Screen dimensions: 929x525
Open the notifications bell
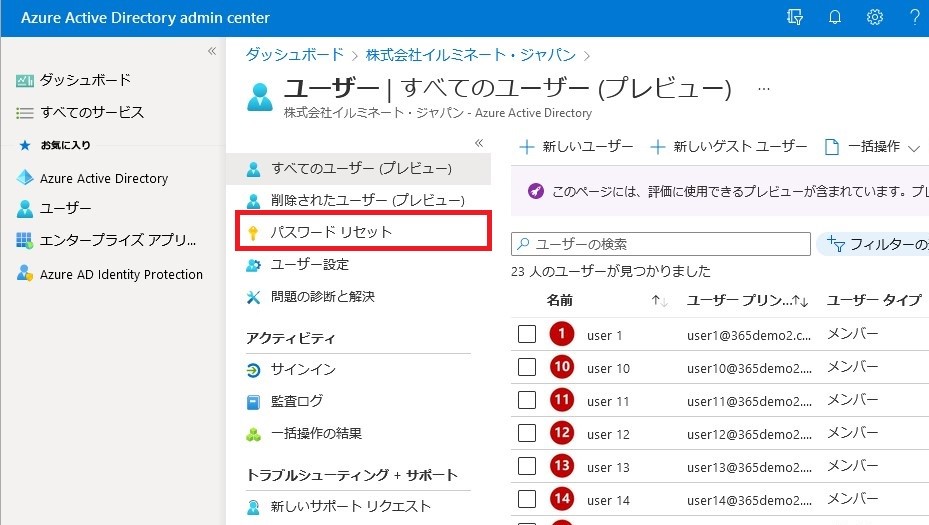(x=835, y=18)
